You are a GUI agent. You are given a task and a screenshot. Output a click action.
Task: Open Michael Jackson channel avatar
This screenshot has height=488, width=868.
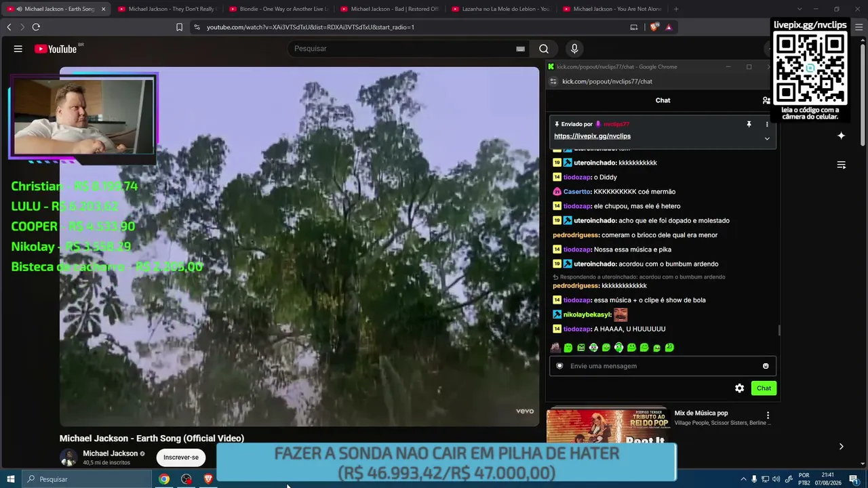[x=68, y=457]
